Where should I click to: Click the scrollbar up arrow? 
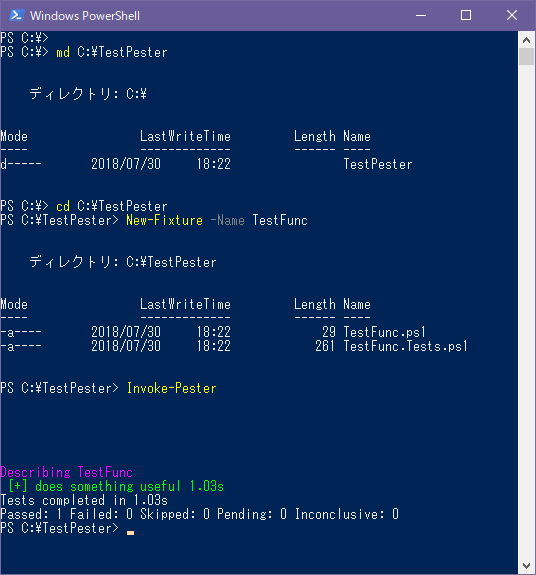point(526,40)
